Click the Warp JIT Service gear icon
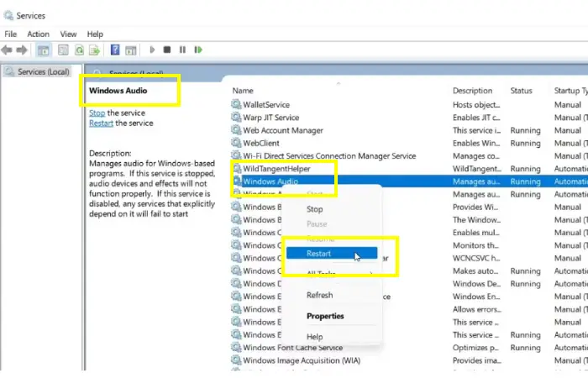Screen dimensions: 588x378 [236, 118]
